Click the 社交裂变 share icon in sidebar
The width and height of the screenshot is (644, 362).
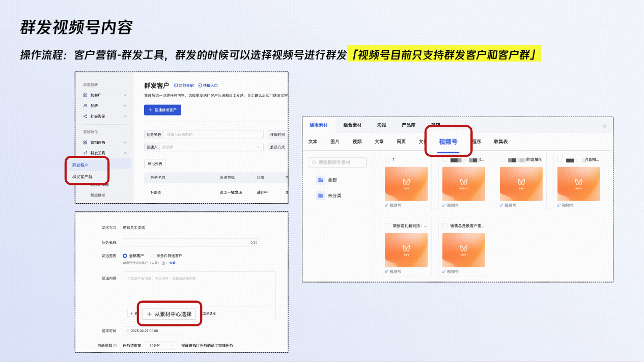(85, 116)
